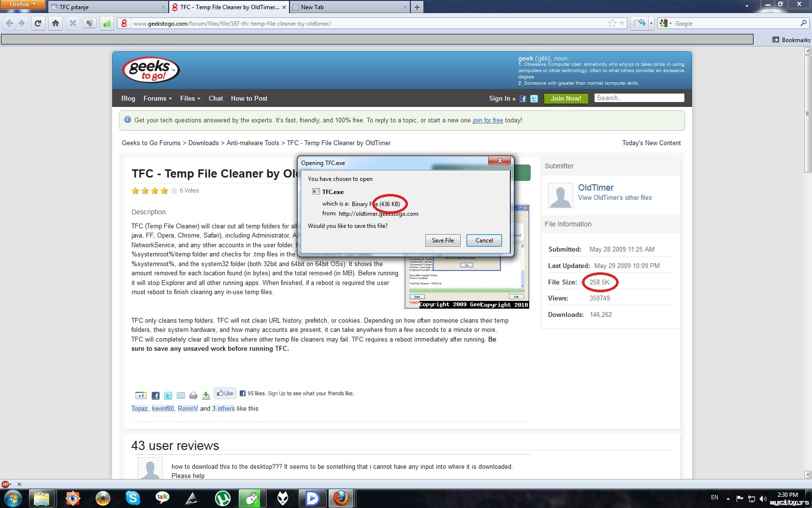The image size is (812, 508).
Task: Click the magnifier in the Google search box
Action: click(x=804, y=23)
